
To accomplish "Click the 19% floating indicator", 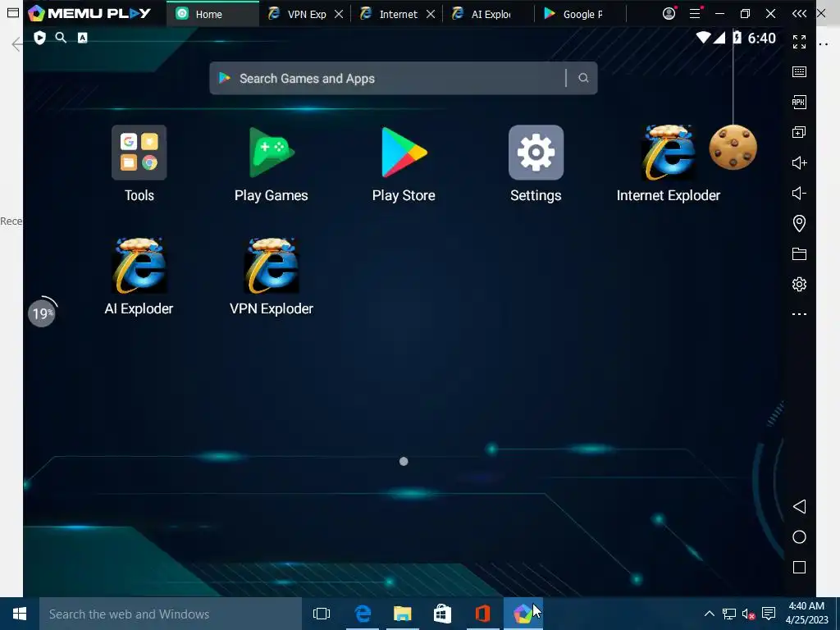I will (42, 313).
